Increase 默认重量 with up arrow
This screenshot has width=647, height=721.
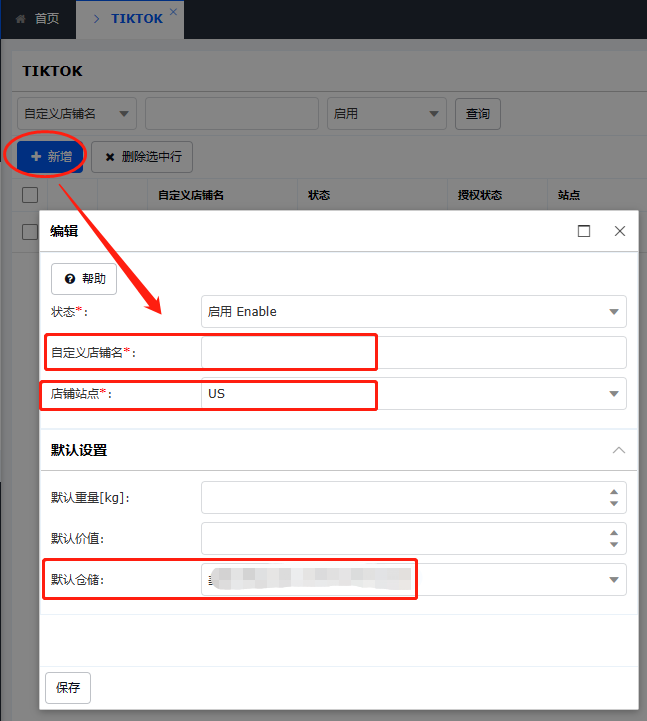pos(614,492)
